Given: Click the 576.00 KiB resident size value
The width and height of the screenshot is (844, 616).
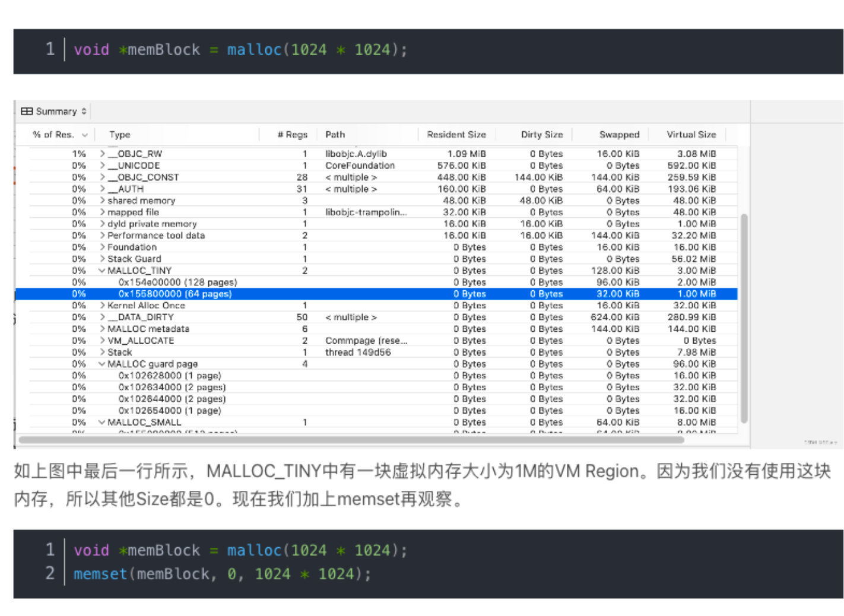Looking at the screenshot, I should pos(461,166).
